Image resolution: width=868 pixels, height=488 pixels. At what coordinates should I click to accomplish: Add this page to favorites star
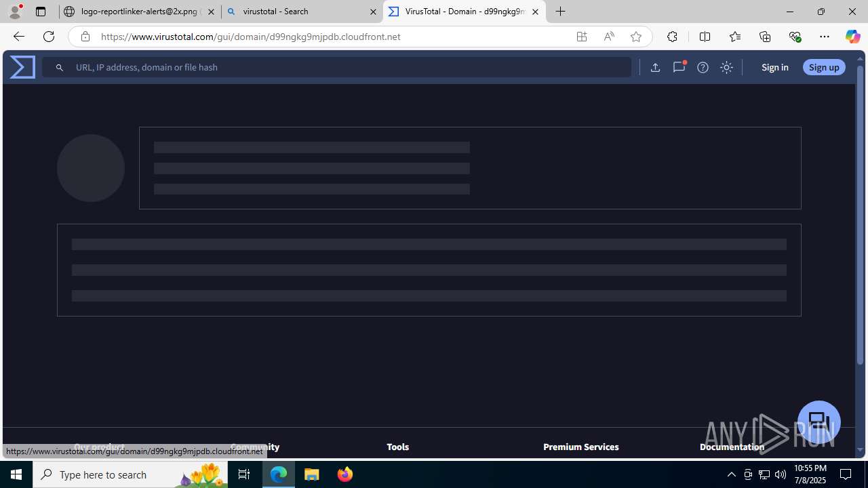(x=636, y=37)
